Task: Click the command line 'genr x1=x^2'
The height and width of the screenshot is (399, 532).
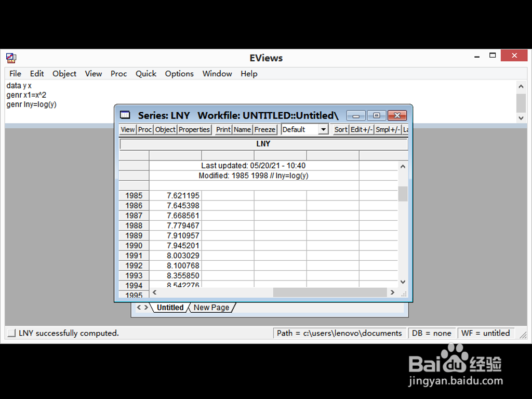Action: coord(26,95)
